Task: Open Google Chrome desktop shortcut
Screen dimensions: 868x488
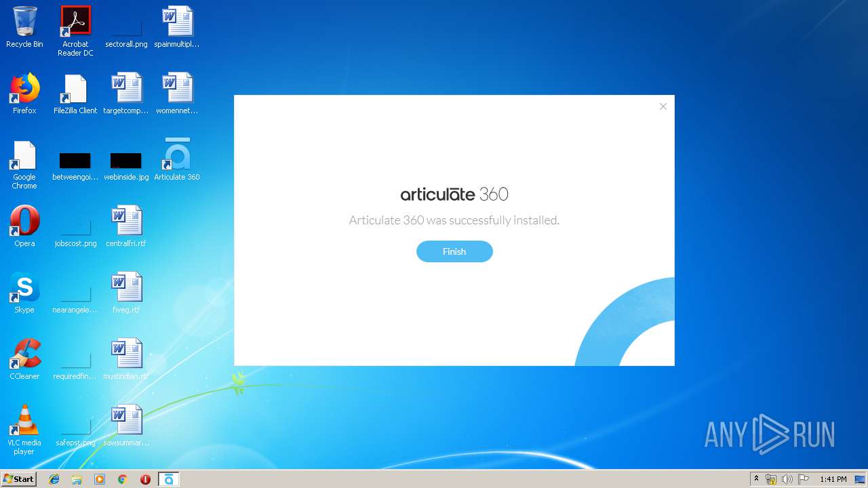Action: click(x=24, y=165)
